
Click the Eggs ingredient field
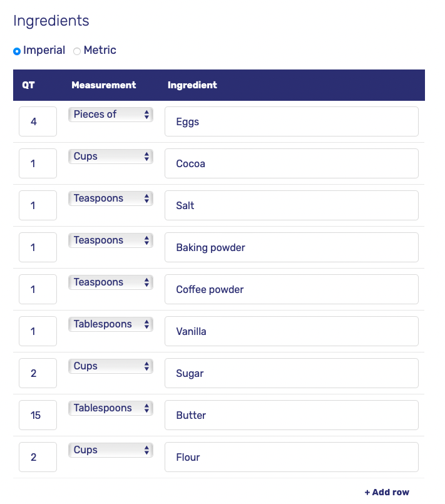click(x=291, y=121)
